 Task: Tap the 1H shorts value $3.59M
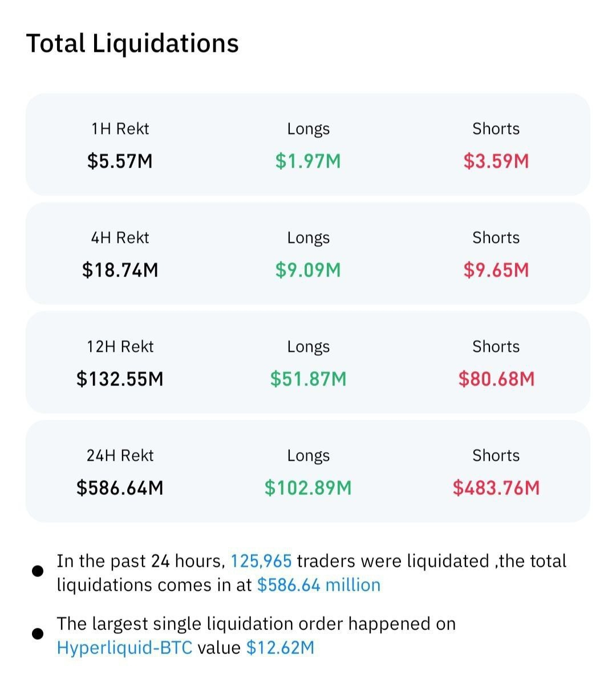496,161
